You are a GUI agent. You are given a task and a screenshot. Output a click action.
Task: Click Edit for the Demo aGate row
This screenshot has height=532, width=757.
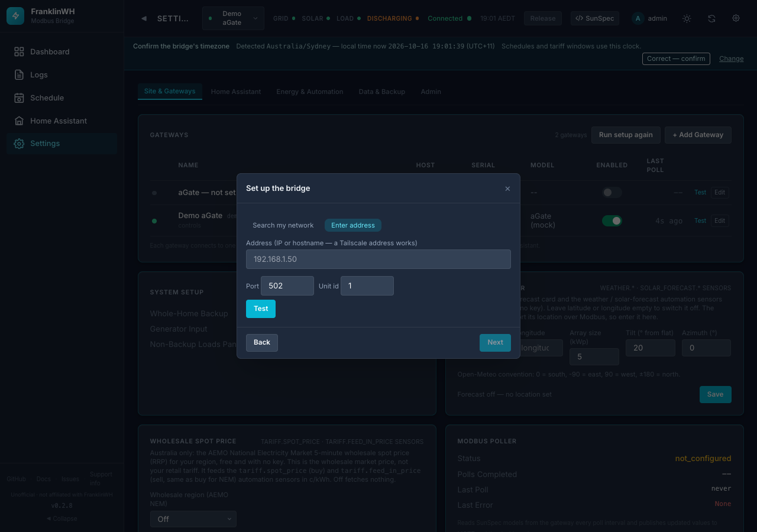[x=720, y=220]
